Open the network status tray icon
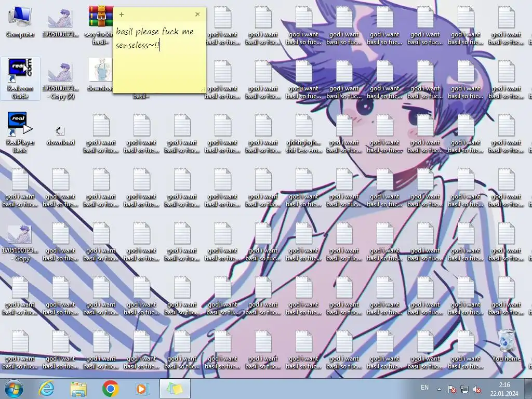The image size is (532, 399). 464,389
